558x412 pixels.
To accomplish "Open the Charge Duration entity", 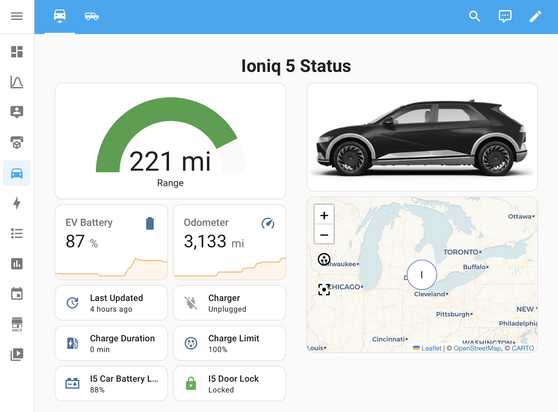I will [x=111, y=343].
